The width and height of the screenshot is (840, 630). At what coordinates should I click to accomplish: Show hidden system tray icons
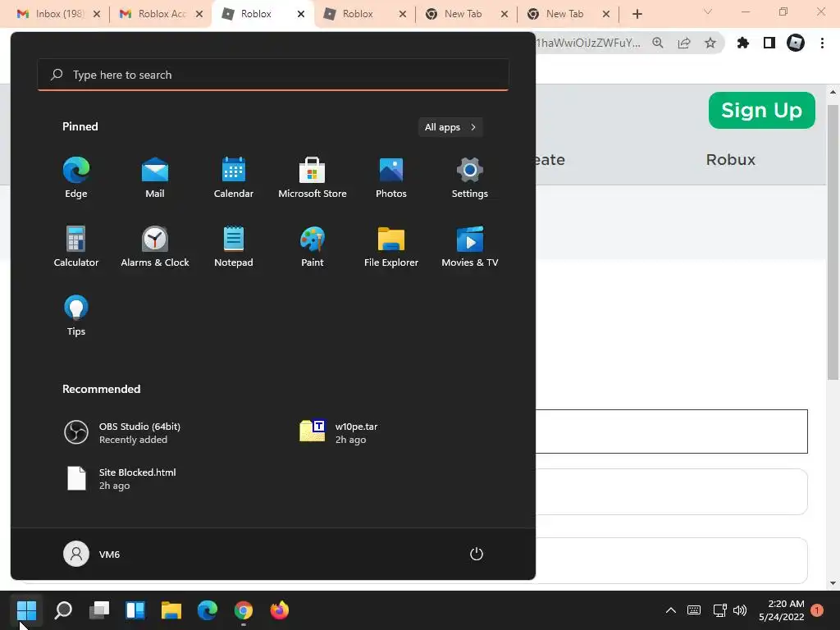point(671,610)
